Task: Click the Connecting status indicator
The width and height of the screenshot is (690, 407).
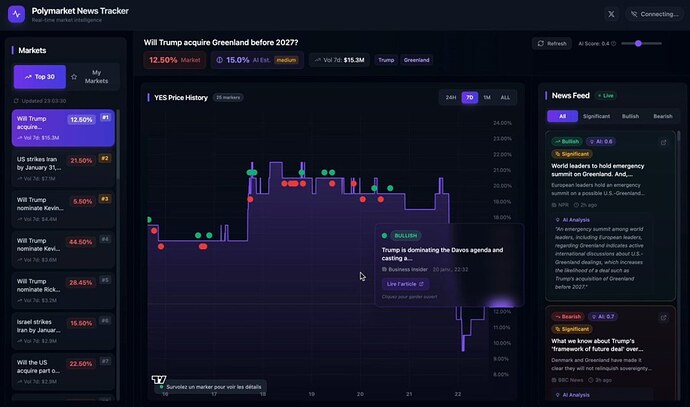Action: click(x=653, y=14)
